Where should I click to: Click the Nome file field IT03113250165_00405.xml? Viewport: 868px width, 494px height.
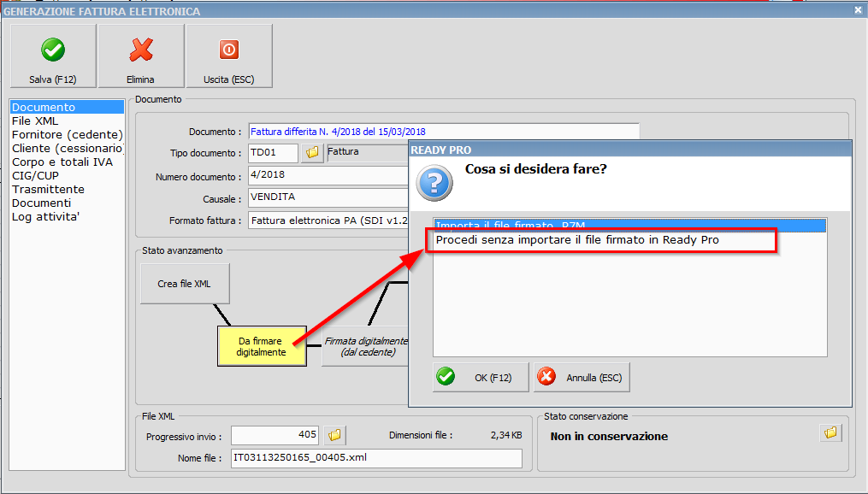pos(376,458)
